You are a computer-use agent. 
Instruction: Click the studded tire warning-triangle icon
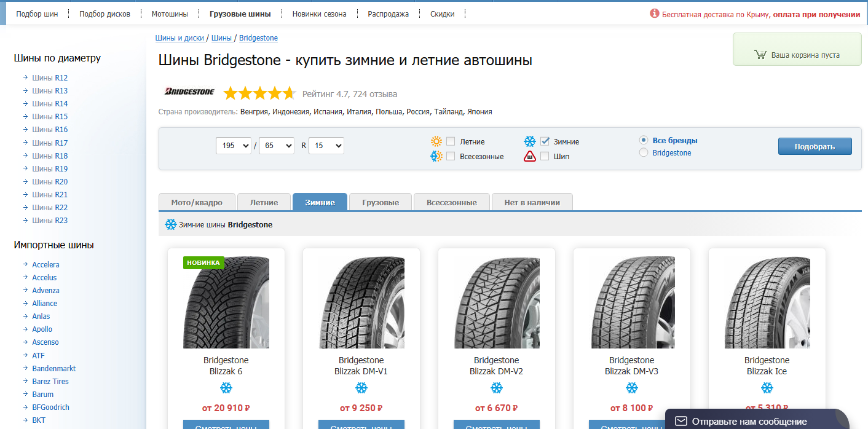[529, 156]
